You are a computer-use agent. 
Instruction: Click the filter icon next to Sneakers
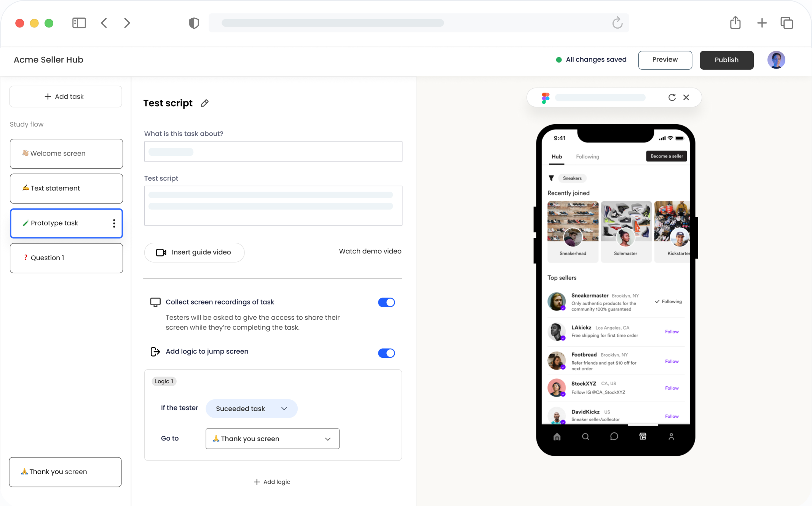pyautogui.click(x=551, y=178)
